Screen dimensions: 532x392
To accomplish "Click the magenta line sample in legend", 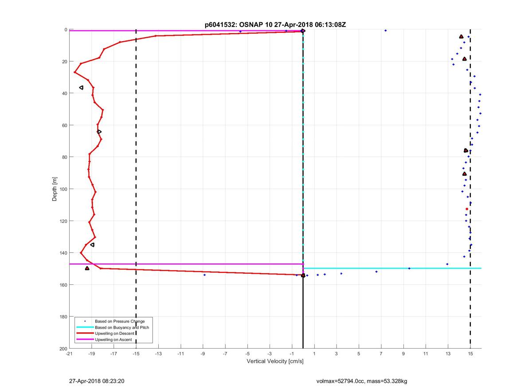I will pyautogui.click(x=85, y=339).
